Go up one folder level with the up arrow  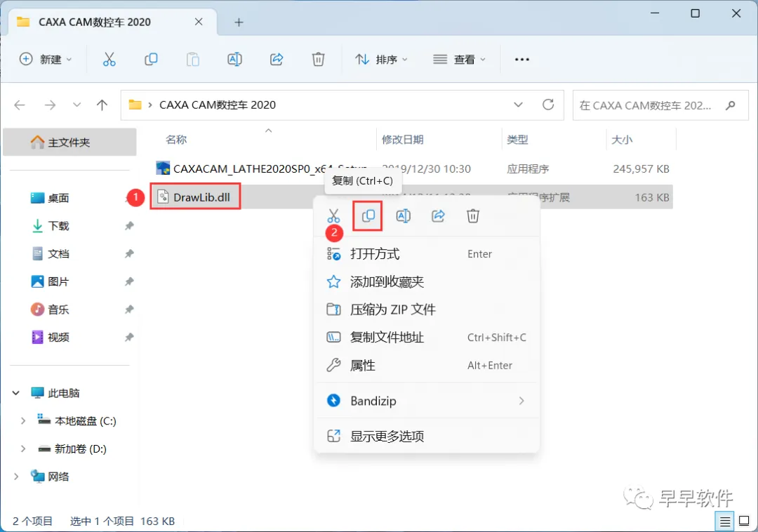click(102, 105)
